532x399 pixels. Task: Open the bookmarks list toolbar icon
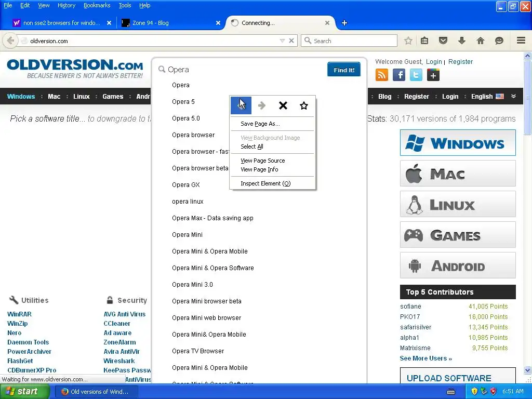tap(424, 41)
